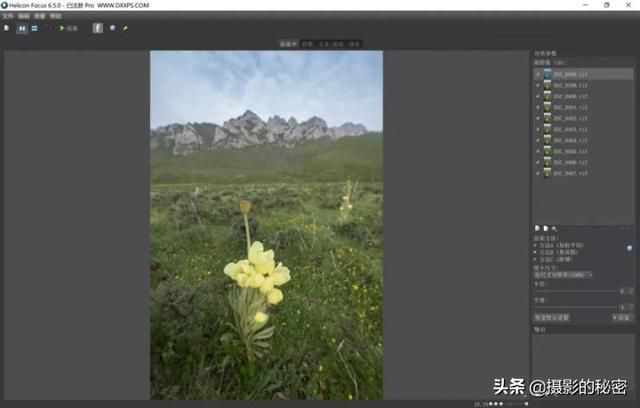Open the 帮助 (Help) menu
640x408 pixels.
(x=56, y=16)
